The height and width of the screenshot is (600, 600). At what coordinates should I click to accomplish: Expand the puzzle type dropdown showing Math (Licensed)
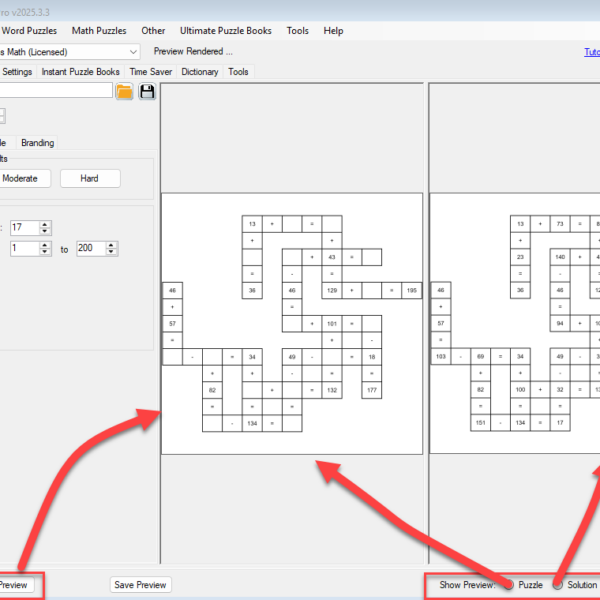tap(133, 51)
